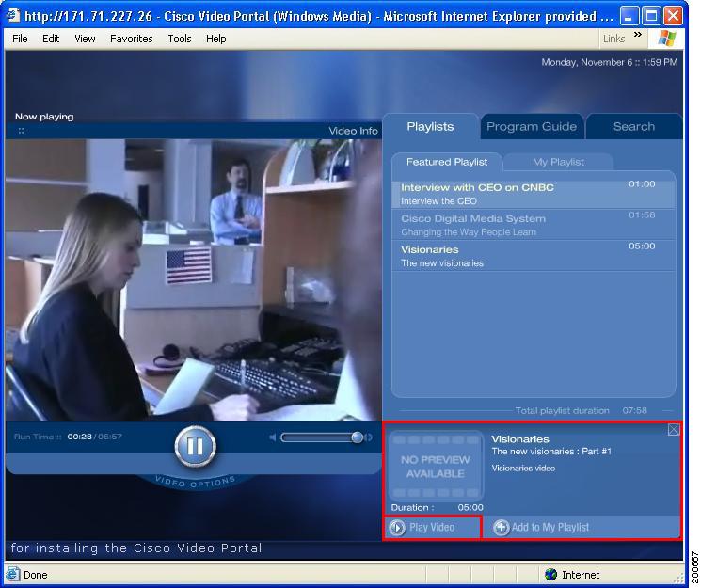Switch to the Search tab

pyautogui.click(x=633, y=127)
